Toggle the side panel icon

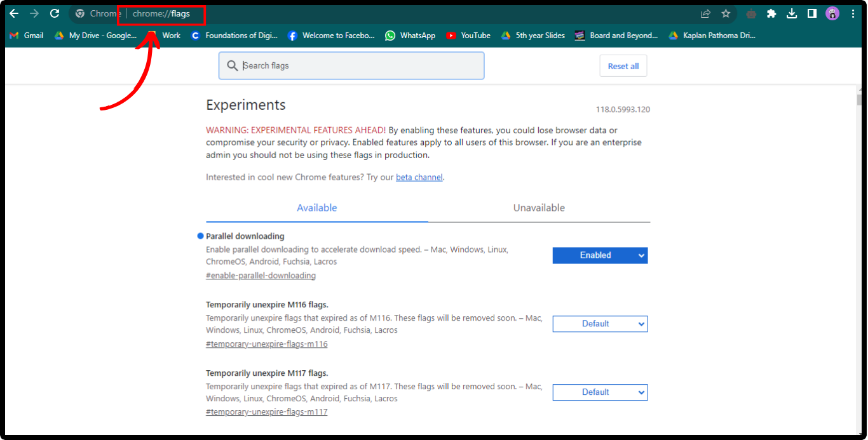(x=812, y=13)
